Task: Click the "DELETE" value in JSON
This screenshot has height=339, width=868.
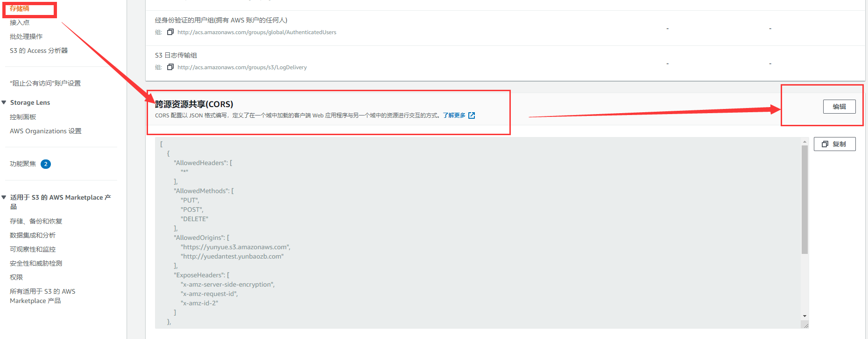Action: (195, 219)
